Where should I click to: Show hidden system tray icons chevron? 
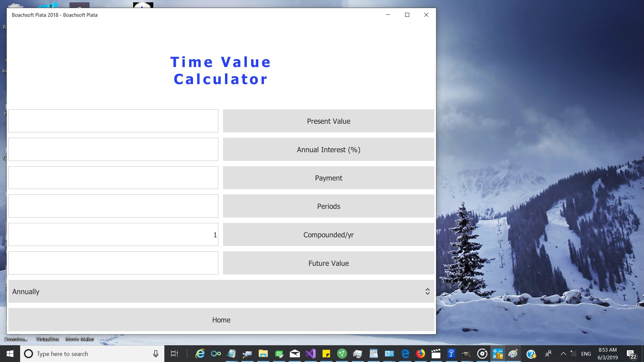pyautogui.click(x=563, y=354)
